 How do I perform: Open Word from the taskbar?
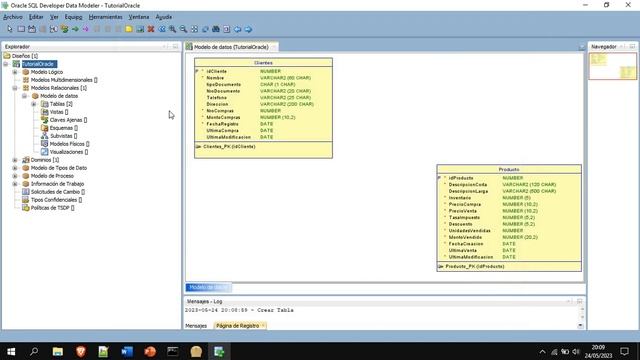(x=127, y=351)
